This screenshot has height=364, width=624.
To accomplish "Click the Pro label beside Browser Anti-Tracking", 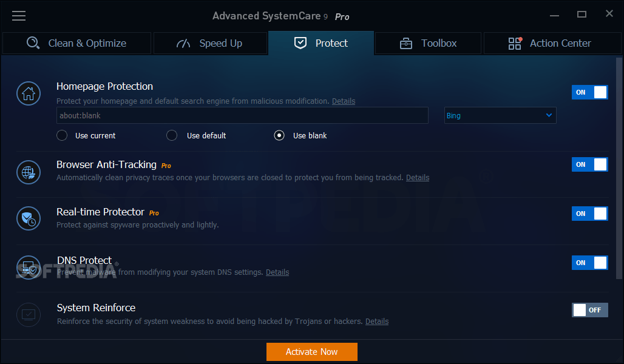I will pyautogui.click(x=166, y=166).
